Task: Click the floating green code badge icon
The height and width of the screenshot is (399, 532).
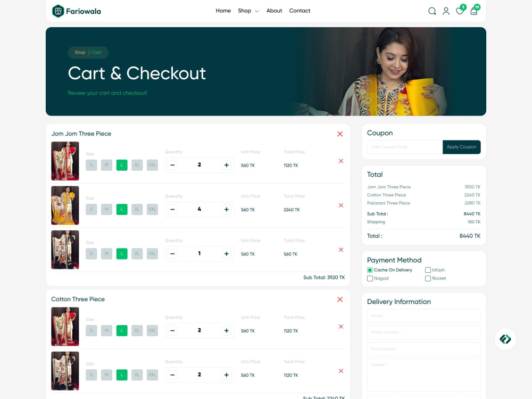Action: tap(505, 339)
